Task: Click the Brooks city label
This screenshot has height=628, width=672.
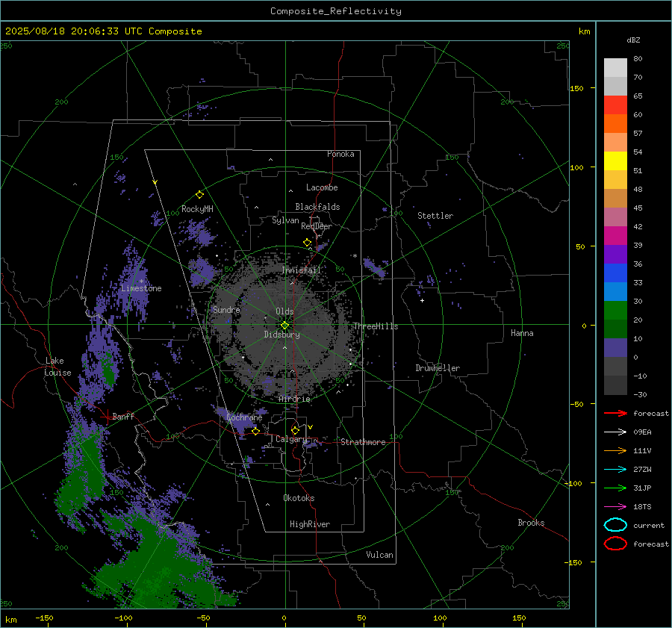Action: tap(531, 523)
